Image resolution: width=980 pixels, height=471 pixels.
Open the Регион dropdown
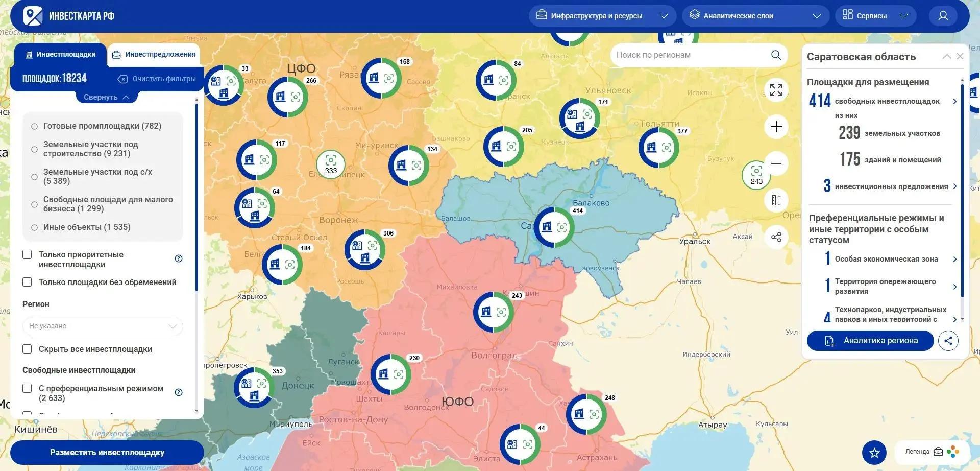[x=103, y=326]
